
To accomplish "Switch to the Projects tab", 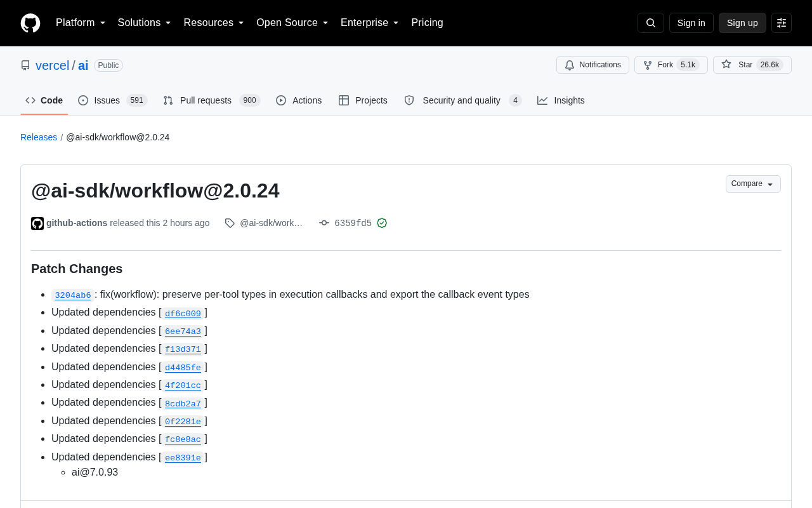I will (x=363, y=100).
